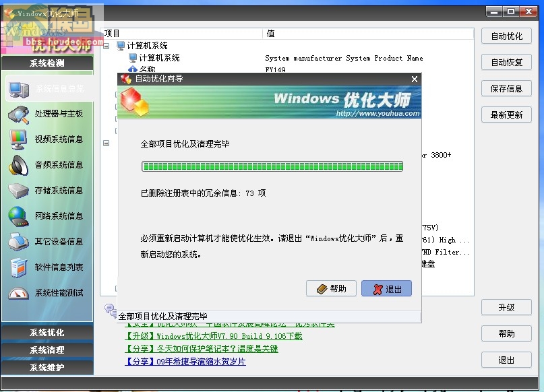Click 自动恢复 button
This screenshot has height=392, width=544.
(x=506, y=63)
